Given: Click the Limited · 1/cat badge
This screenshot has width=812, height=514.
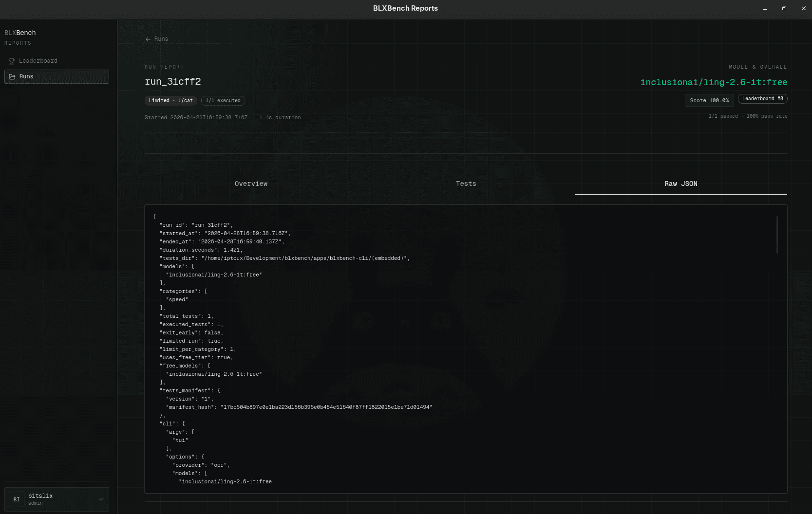Looking at the screenshot, I should point(171,101).
